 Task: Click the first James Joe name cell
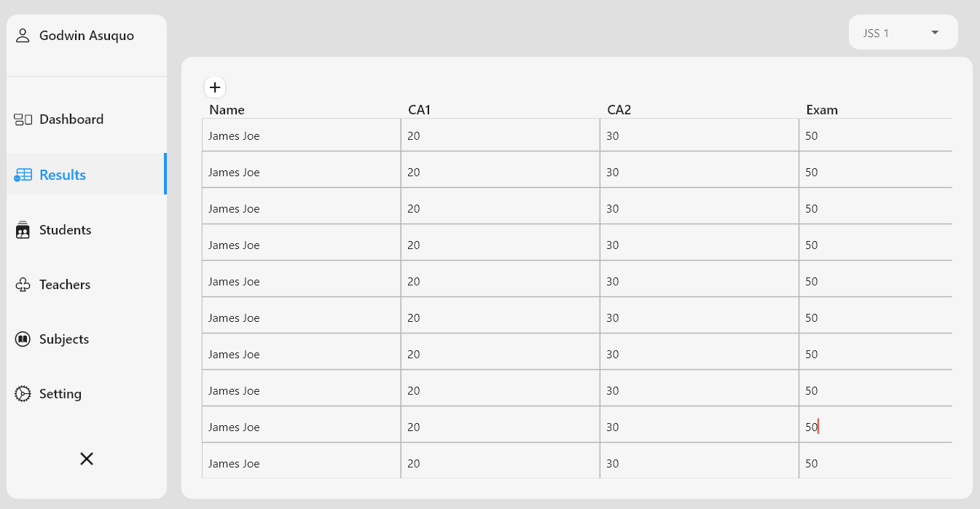[301, 135]
